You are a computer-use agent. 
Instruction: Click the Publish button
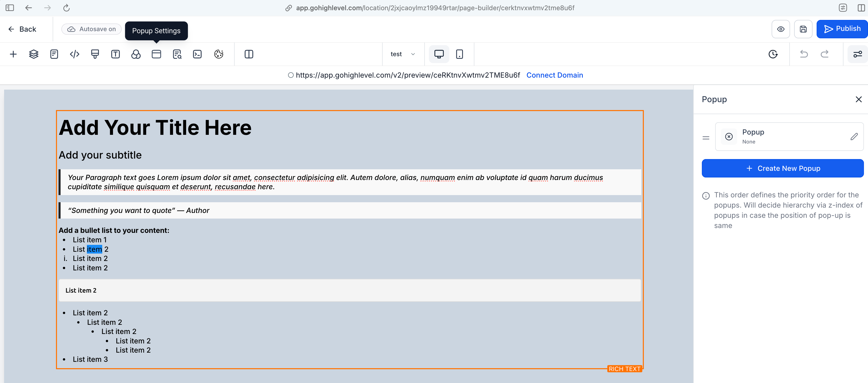[842, 29]
